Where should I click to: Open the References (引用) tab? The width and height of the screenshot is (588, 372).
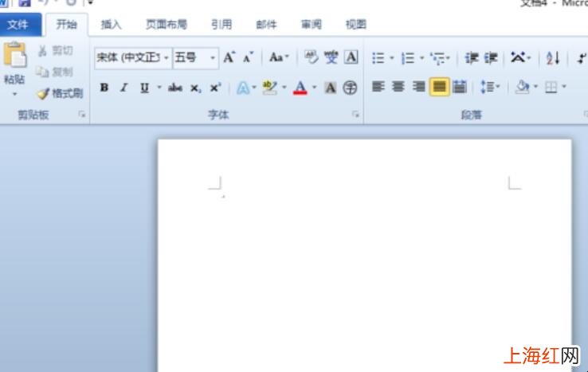coord(221,25)
